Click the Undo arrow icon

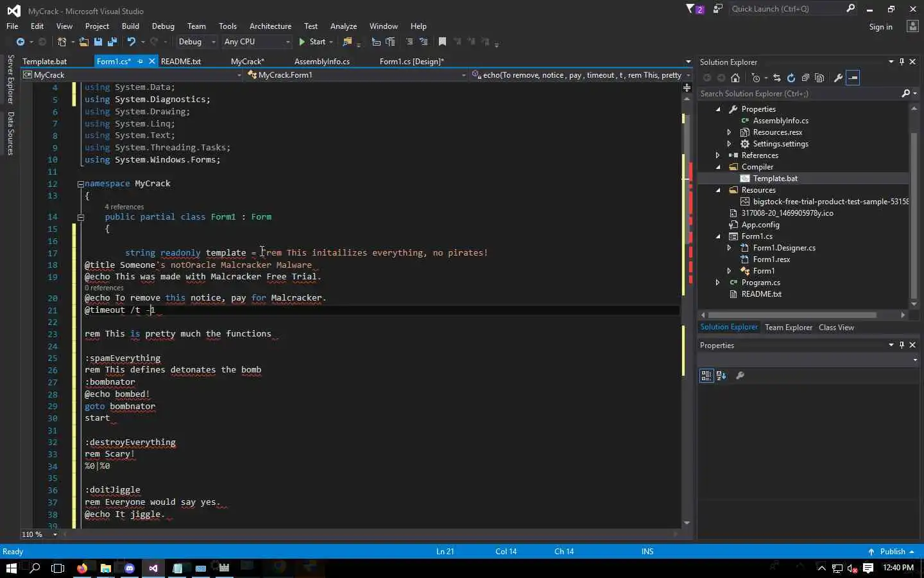pos(132,42)
